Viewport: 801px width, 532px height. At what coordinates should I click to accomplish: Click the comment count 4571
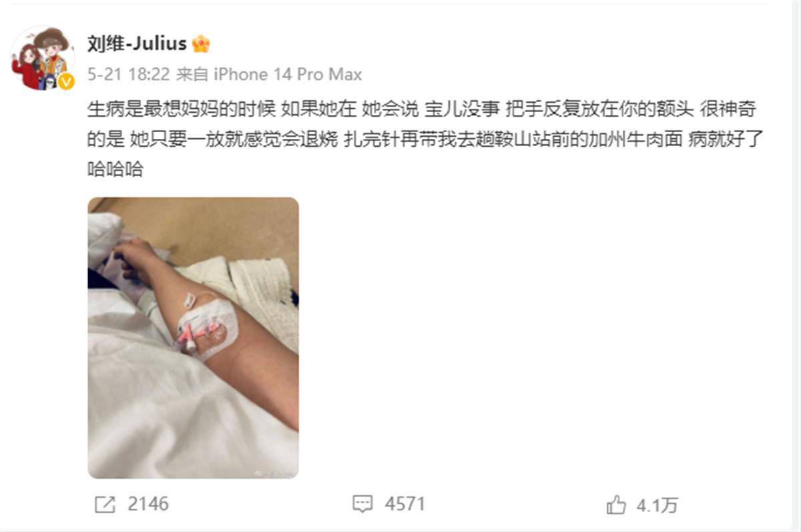(405, 504)
